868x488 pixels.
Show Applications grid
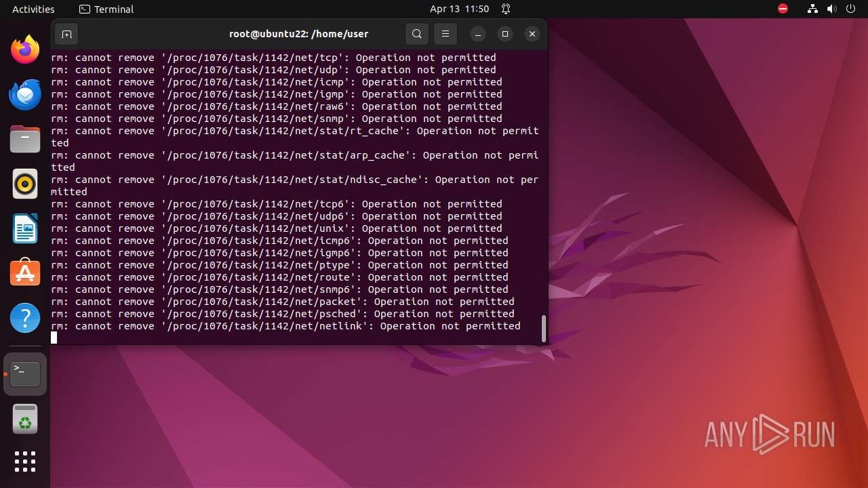25,462
